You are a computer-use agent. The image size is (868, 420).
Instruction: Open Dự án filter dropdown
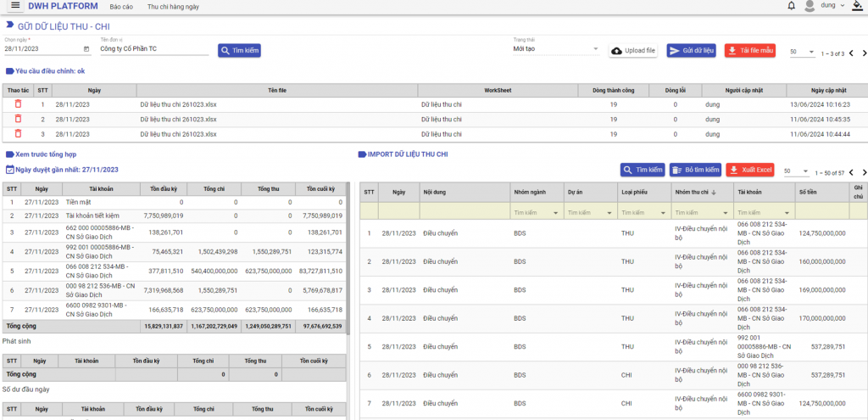point(590,213)
